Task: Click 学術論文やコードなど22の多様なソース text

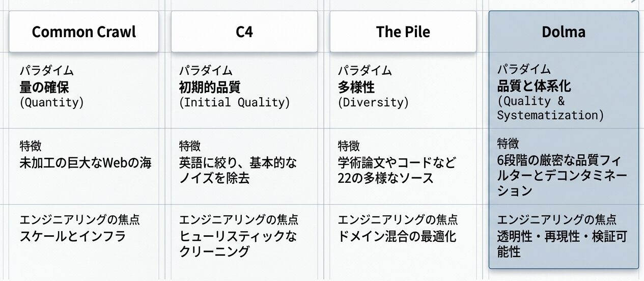Action: click(397, 171)
